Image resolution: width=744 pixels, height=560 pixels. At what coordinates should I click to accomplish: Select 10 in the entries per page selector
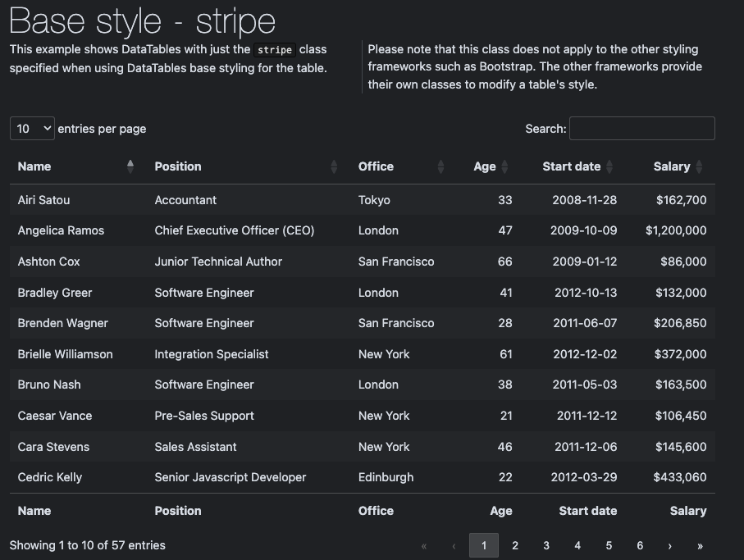pyautogui.click(x=31, y=128)
